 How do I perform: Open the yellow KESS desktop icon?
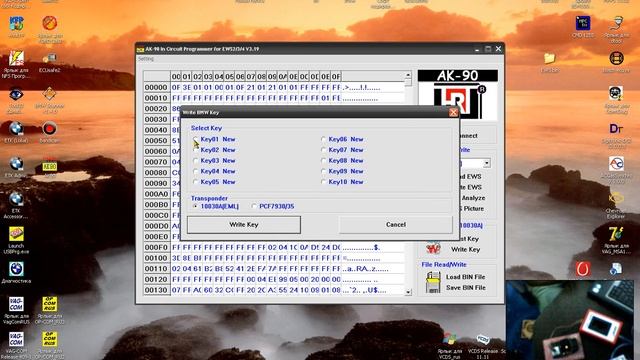click(x=49, y=166)
